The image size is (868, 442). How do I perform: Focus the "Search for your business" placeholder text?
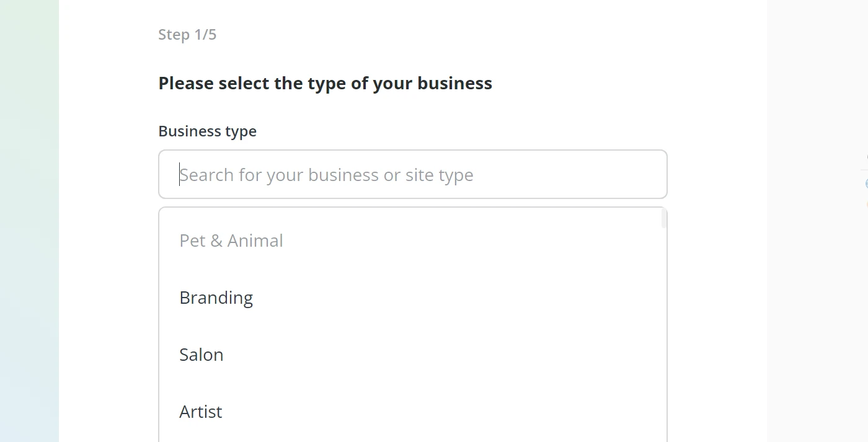pyautogui.click(x=327, y=175)
